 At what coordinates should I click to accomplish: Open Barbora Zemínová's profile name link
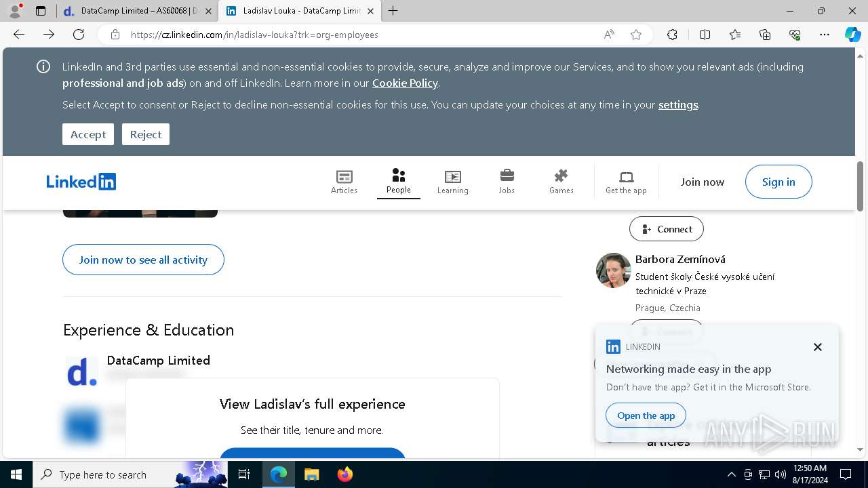point(680,259)
